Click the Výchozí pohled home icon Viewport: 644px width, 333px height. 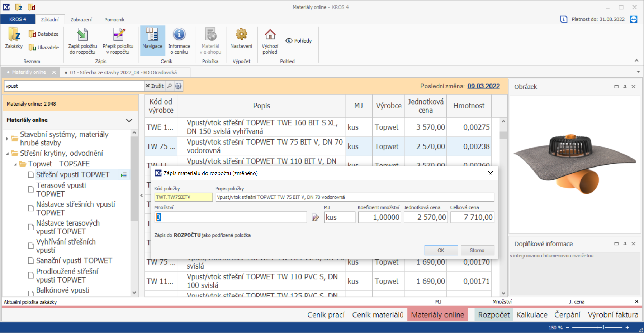(x=270, y=41)
